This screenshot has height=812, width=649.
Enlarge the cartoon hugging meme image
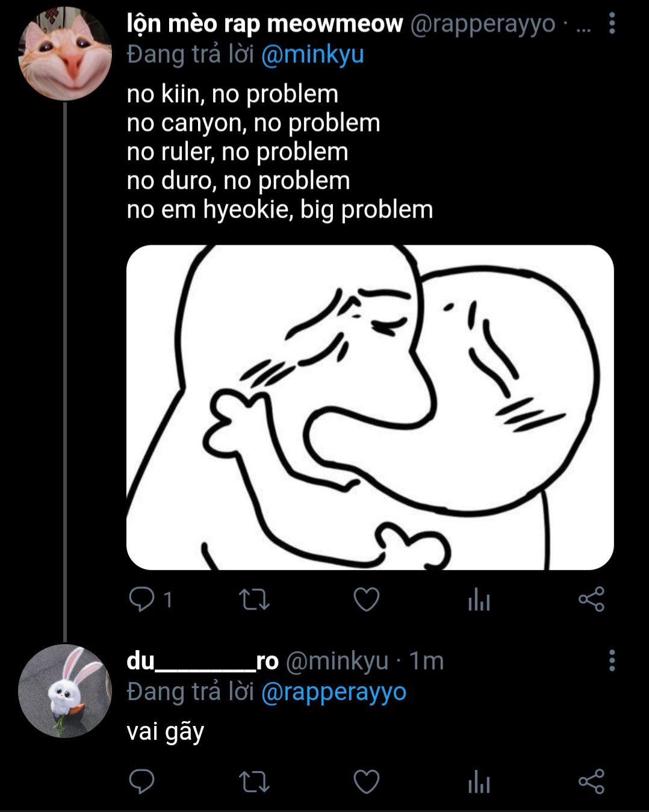point(370,407)
